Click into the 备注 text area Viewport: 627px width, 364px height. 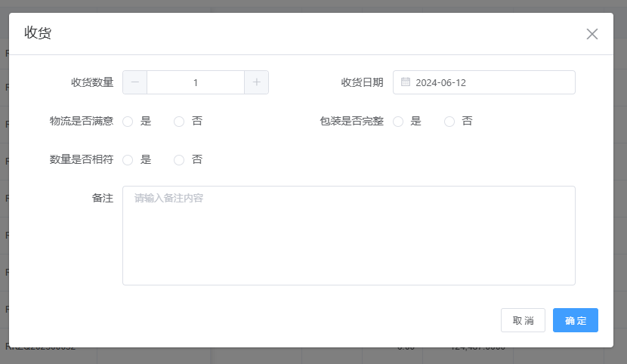[x=348, y=236]
